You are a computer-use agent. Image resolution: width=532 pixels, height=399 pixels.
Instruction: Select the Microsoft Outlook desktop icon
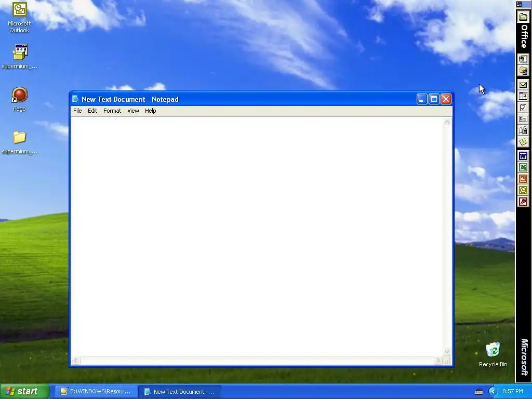(x=19, y=18)
